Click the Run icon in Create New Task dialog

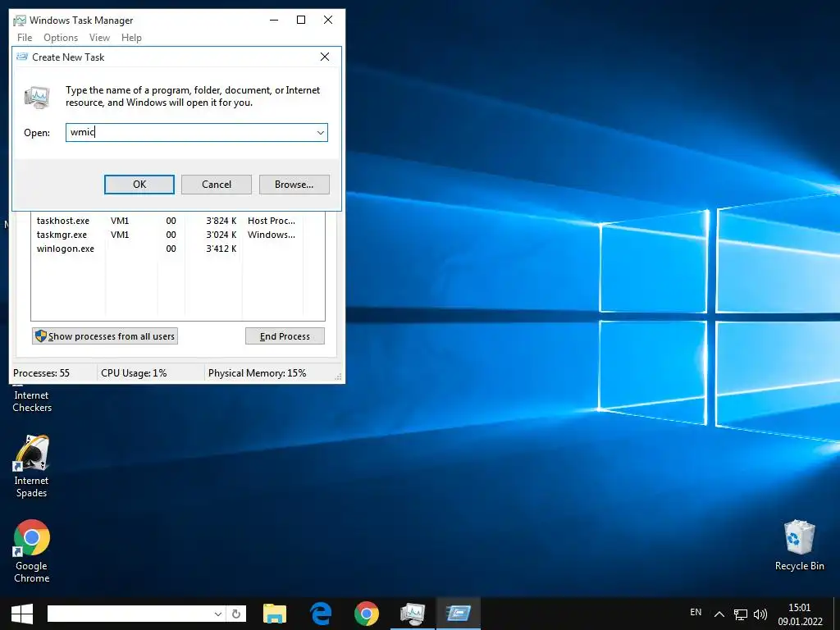(x=37, y=98)
